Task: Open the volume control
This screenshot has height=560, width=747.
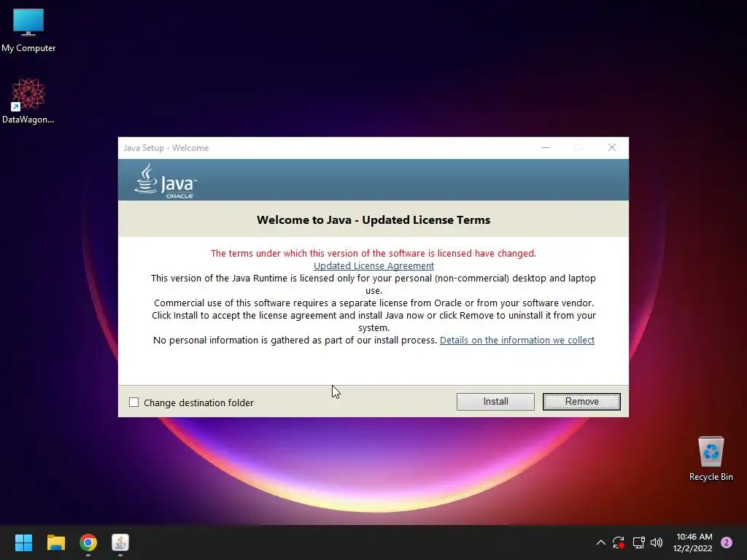Action: (657, 542)
